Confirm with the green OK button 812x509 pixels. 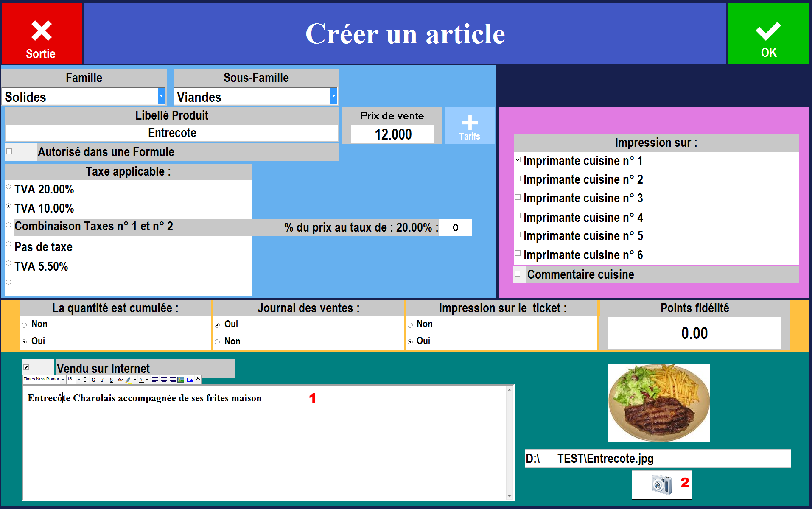(x=768, y=33)
